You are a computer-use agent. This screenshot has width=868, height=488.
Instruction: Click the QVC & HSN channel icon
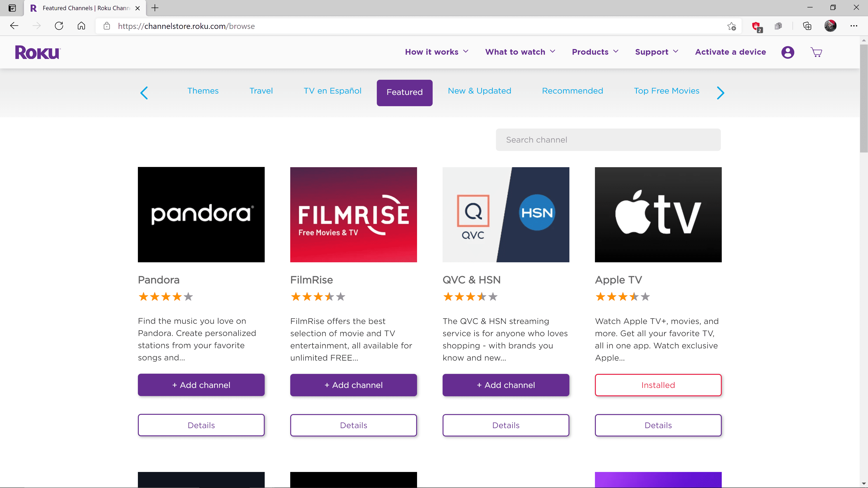(x=505, y=214)
